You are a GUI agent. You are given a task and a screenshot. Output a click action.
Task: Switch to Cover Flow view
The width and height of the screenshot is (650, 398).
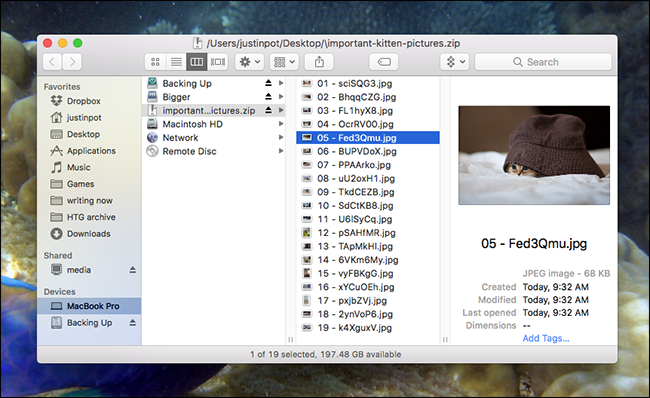[218, 62]
